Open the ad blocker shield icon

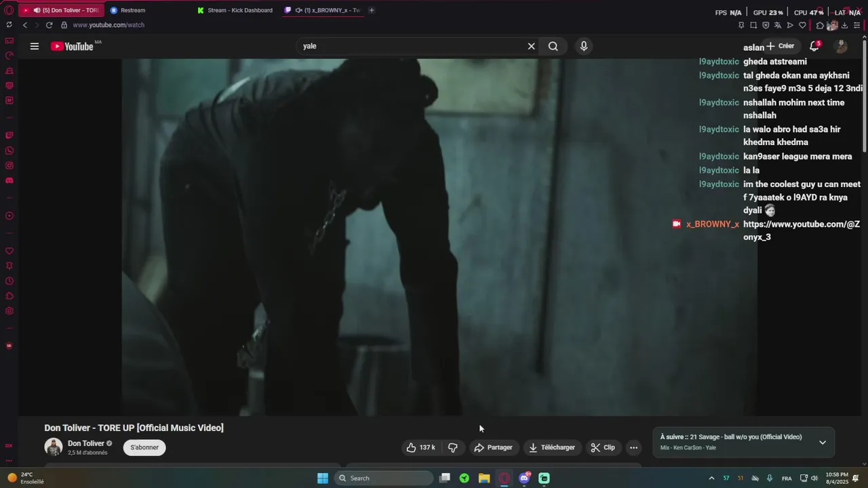[766, 25]
